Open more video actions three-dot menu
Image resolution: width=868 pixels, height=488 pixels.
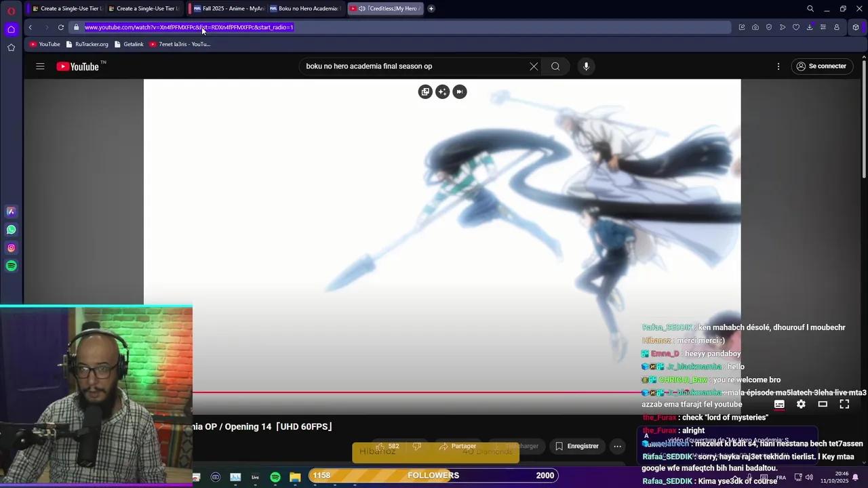pos(617,446)
